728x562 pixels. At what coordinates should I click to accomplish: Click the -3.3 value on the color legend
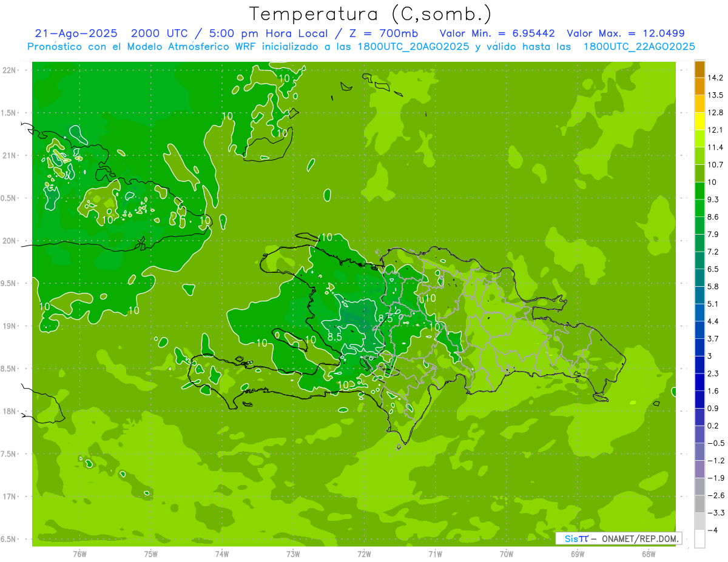click(x=715, y=513)
